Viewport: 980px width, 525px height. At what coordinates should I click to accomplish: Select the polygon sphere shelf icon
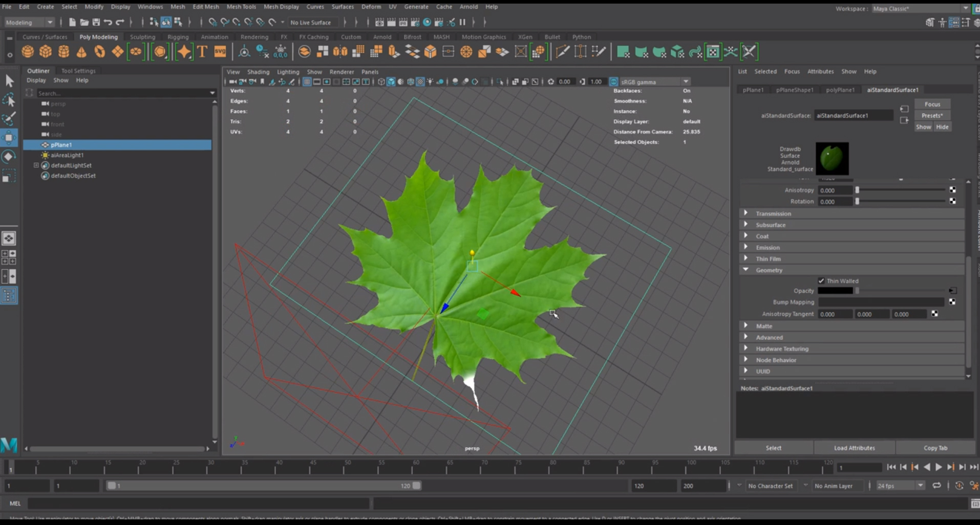28,52
